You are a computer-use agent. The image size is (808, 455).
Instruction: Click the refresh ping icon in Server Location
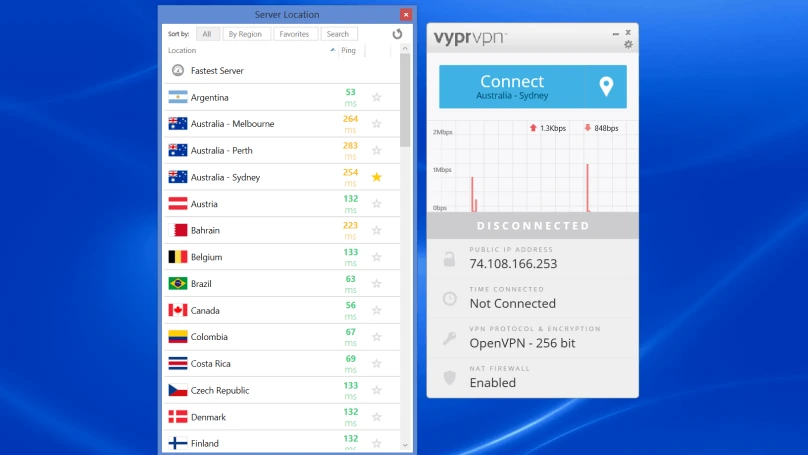[x=397, y=34]
